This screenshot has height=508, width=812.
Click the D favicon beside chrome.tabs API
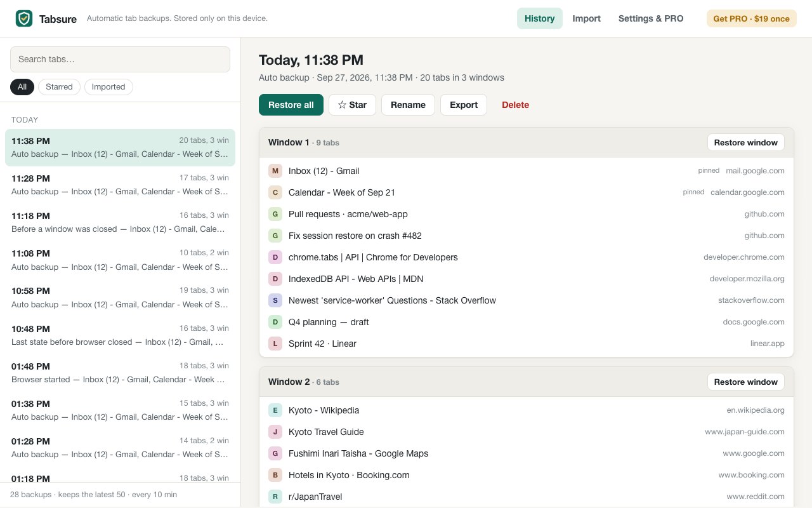point(275,257)
